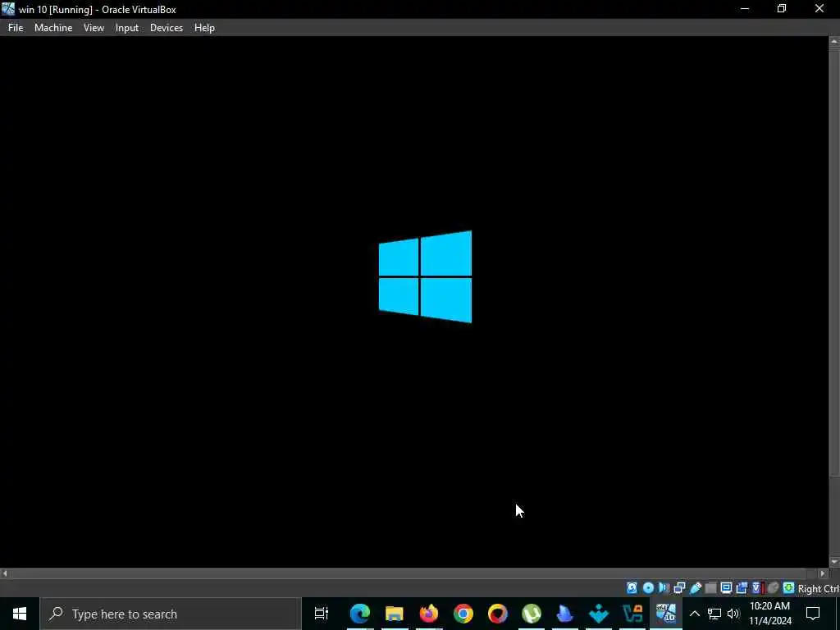Click the Type here to search box
This screenshot has width=840, height=630.
pyautogui.click(x=171, y=614)
